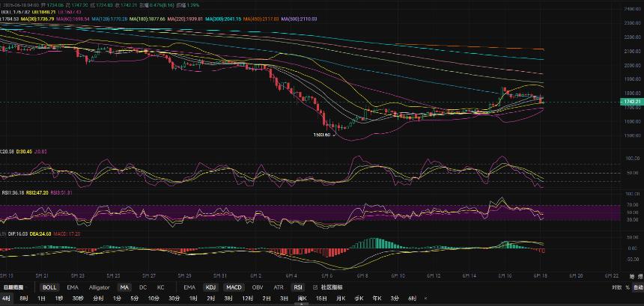Viewport: 644px width, 306px height.
Task: Switch to the 30秒 timeframe
Action: (78, 299)
